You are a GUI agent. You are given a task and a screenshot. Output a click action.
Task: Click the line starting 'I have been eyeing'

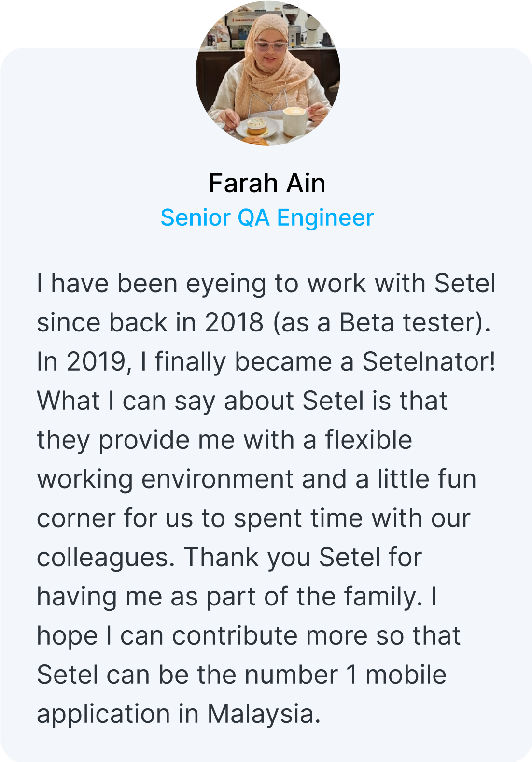(266, 284)
